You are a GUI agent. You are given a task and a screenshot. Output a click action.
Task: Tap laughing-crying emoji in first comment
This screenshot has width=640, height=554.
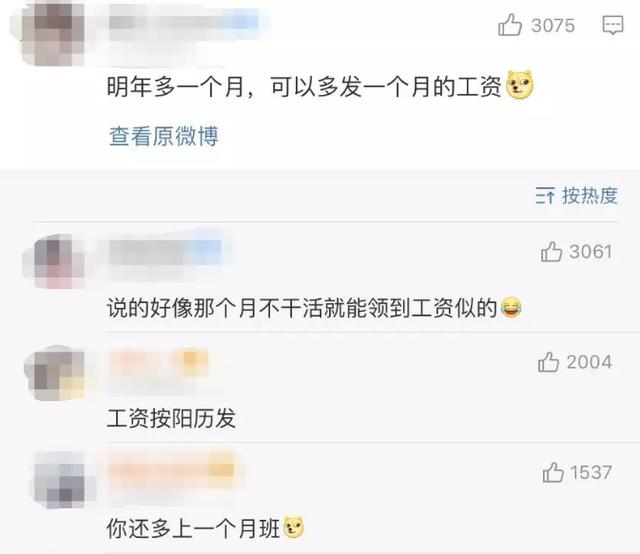[x=511, y=308]
